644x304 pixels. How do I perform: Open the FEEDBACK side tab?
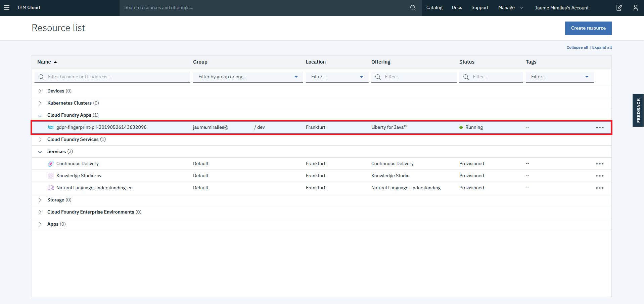click(x=638, y=110)
